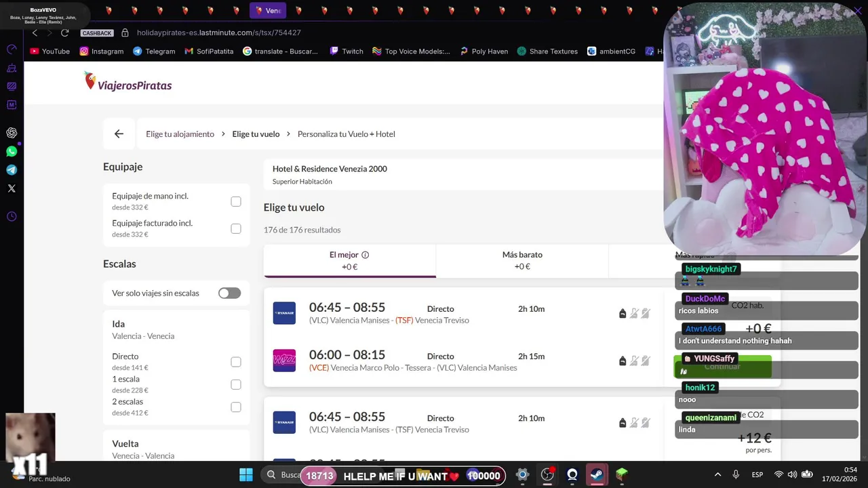Viewport: 868px width, 488px height.
Task: Click the 176 de 176 resultados text
Action: tap(302, 230)
